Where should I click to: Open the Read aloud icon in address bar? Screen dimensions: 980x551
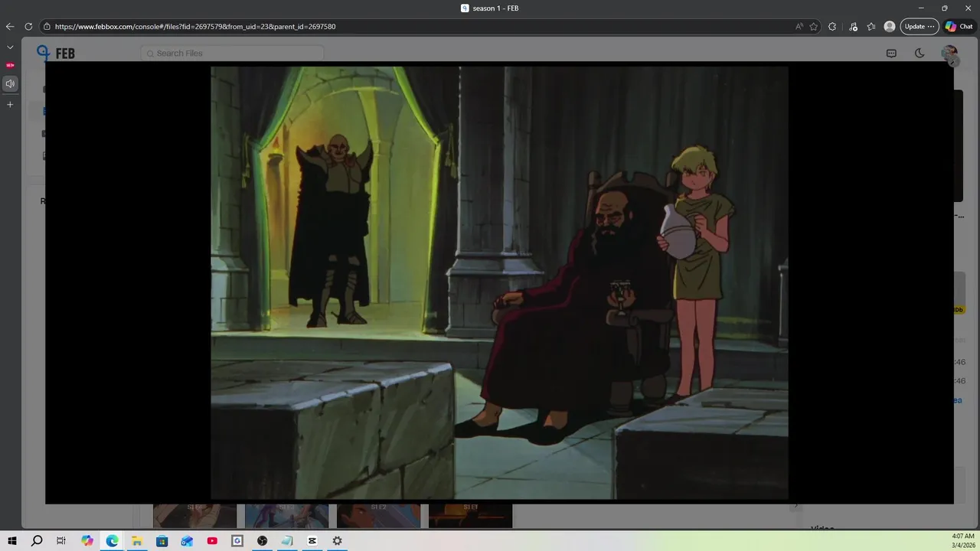tap(799, 26)
